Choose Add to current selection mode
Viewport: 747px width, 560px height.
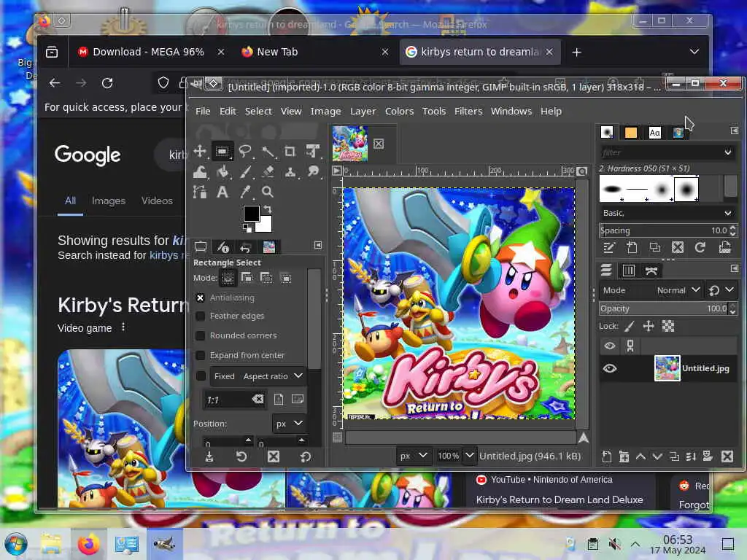tap(247, 278)
